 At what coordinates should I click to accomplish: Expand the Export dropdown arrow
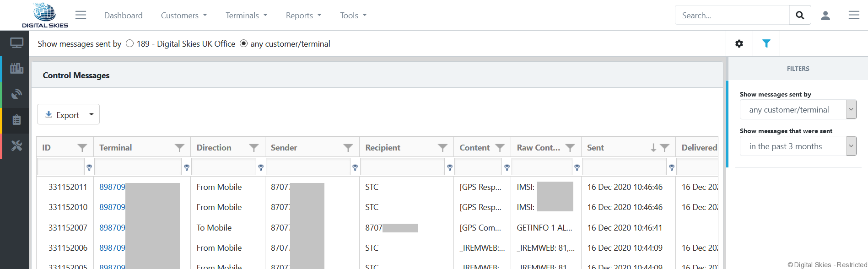92,114
